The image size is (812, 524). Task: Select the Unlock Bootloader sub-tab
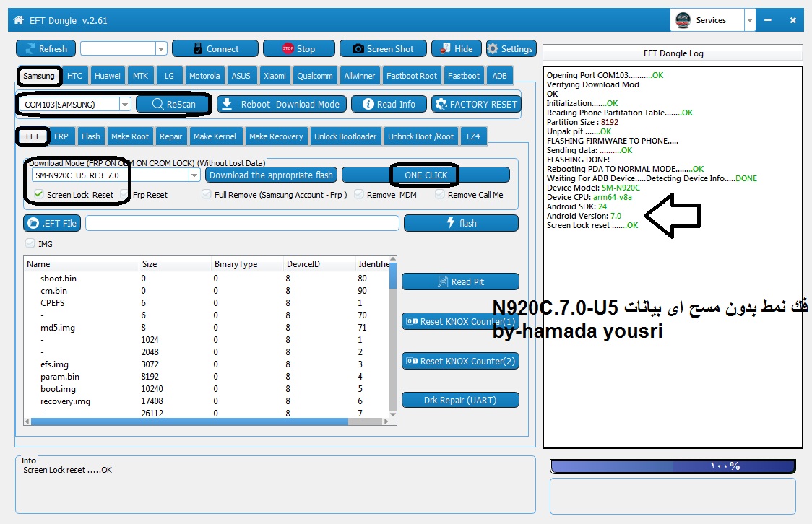click(345, 136)
